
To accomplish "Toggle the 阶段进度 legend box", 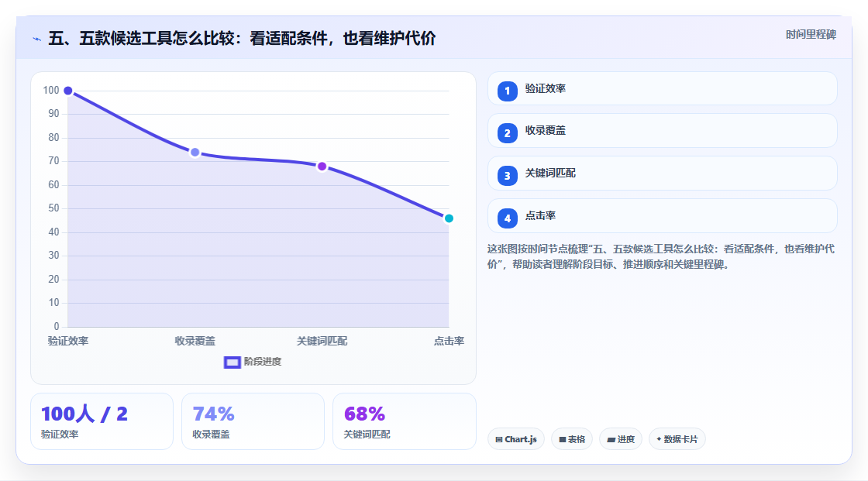I will pyautogui.click(x=232, y=362).
